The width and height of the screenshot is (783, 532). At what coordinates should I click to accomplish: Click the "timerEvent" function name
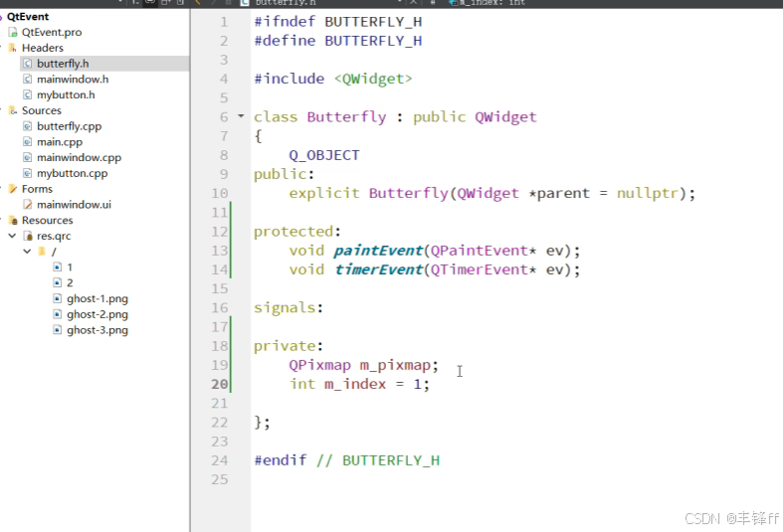pyautogui.click(x=378, y=269)
